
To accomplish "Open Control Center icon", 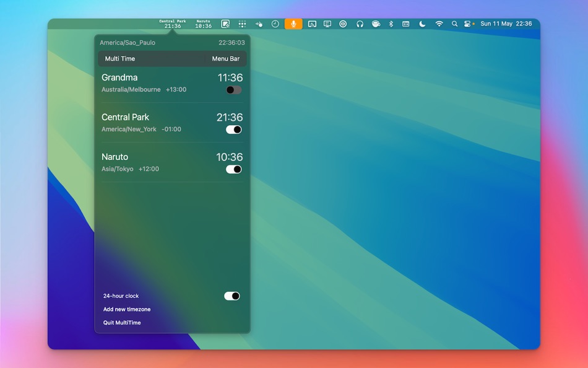I will [x=467, y=24].
